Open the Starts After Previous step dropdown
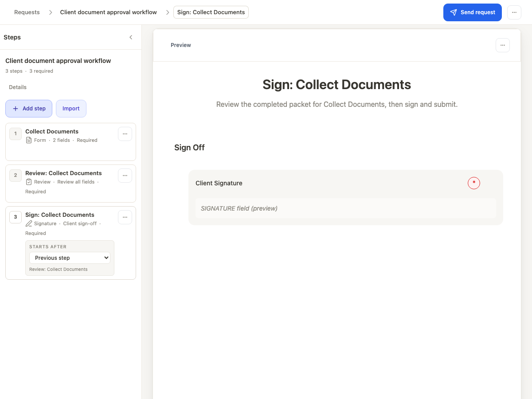532x399 pixels. 70,258
